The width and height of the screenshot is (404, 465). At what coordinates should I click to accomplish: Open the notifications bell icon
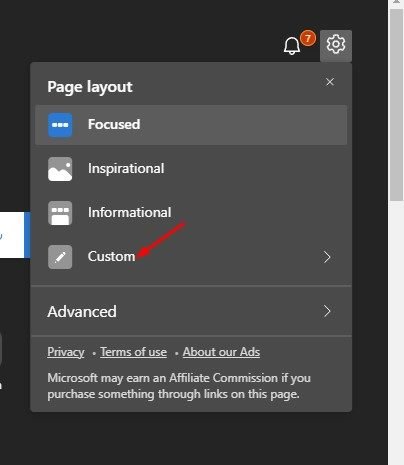(x=292, y=46)
